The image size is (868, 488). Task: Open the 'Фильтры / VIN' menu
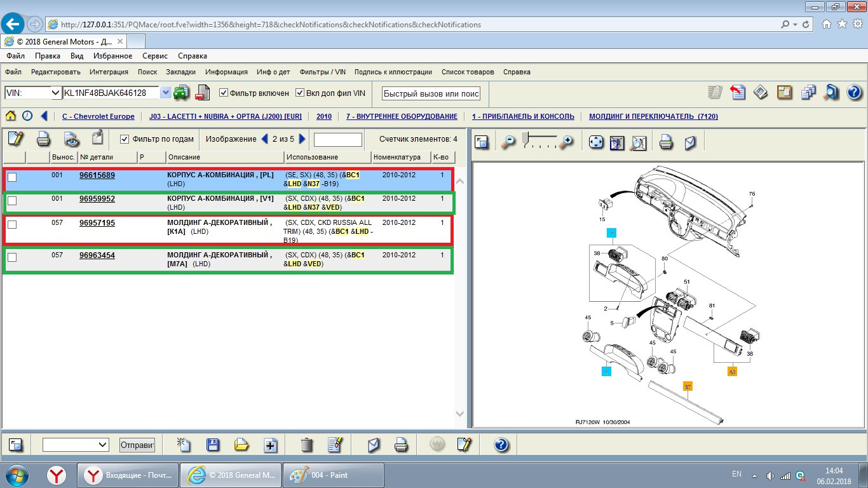tap(322, 72)
